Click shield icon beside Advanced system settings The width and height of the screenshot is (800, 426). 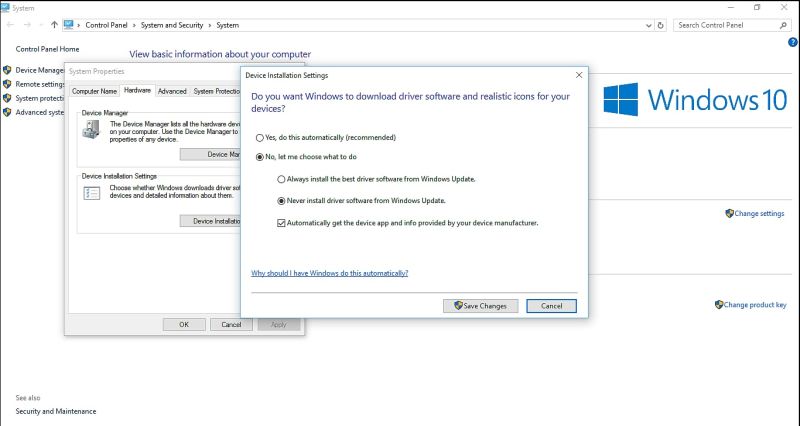(7, 112)
